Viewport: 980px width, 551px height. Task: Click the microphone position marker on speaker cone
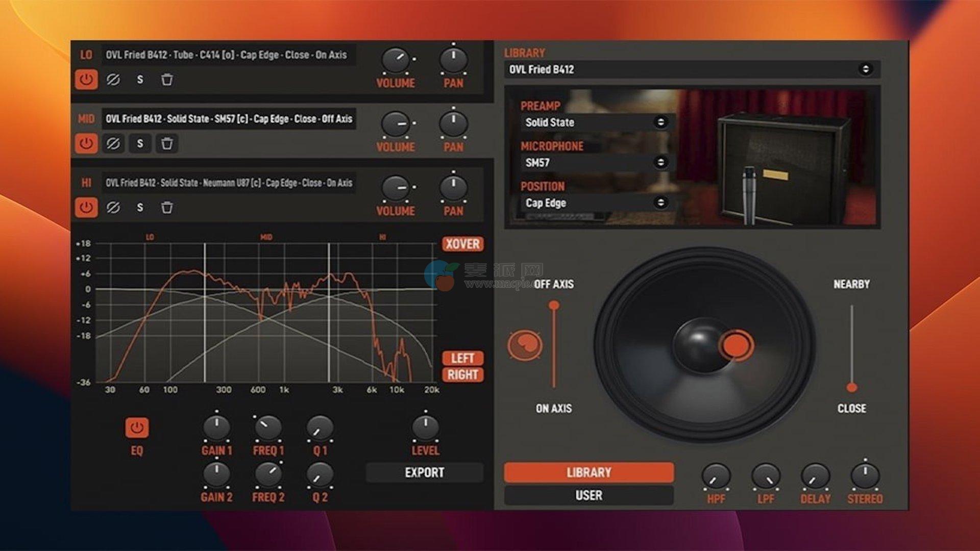point(737,345)
